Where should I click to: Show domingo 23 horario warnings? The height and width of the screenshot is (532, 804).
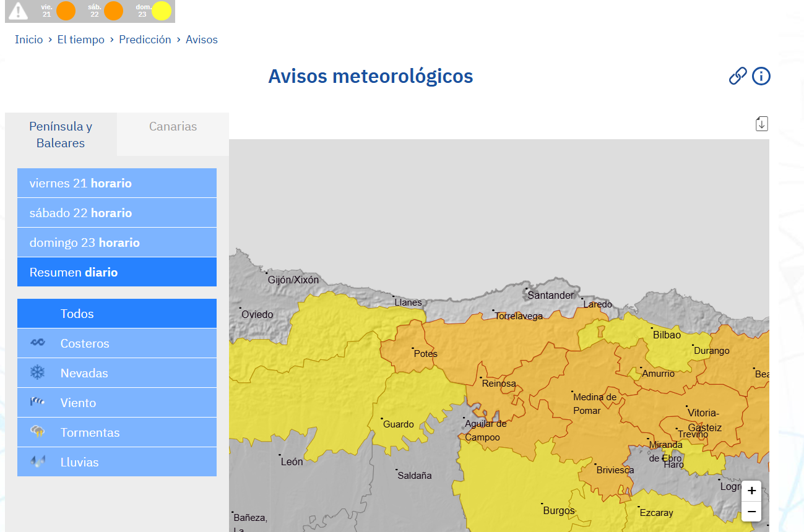116,242
